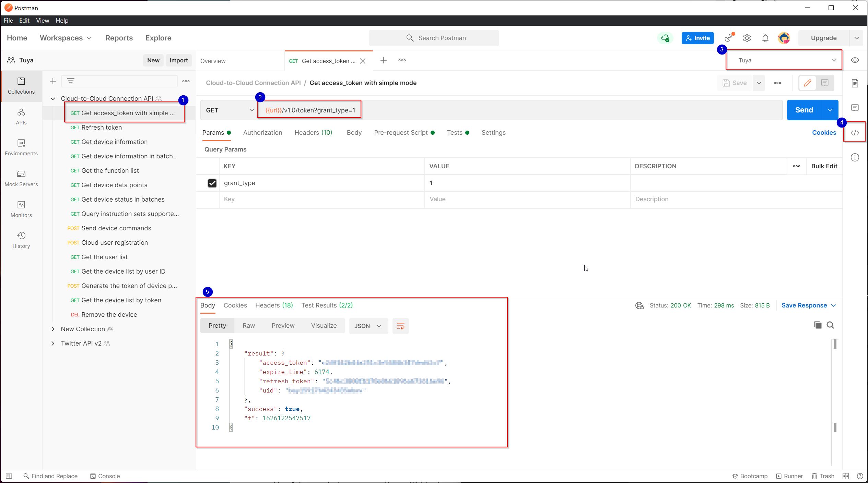
Task: Open the Postman Console from the status bar
Action: click(105, 476)
